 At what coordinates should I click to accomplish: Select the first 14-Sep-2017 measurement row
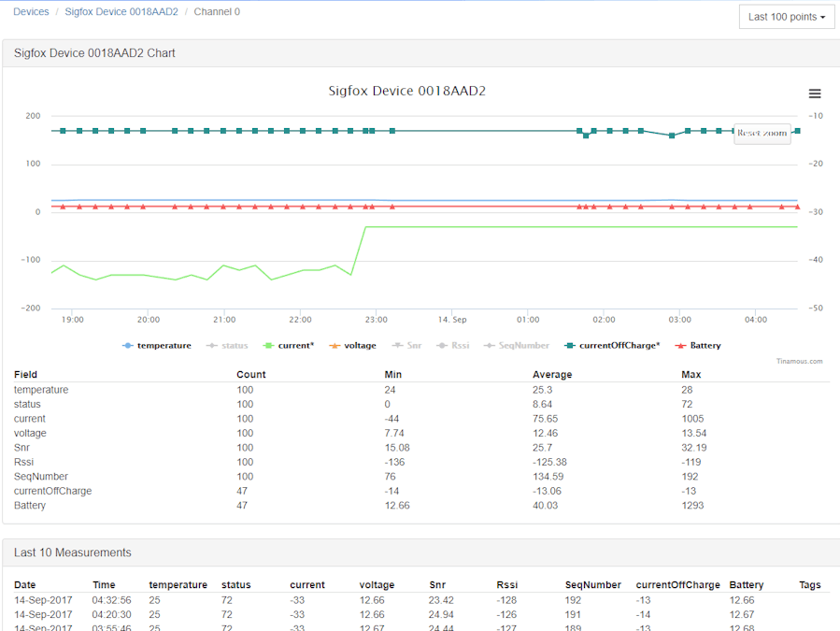[42, 600]
